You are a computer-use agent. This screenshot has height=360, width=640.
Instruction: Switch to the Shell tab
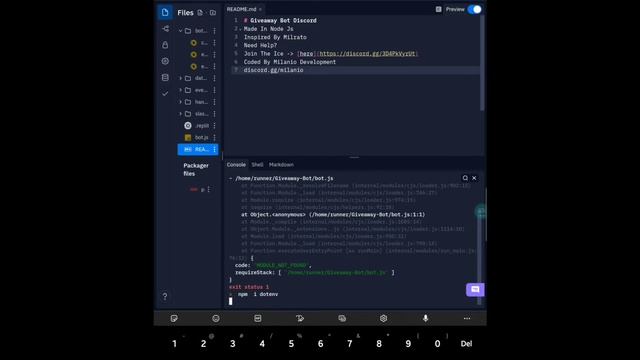pyautogui.click(x=257, y=164)
